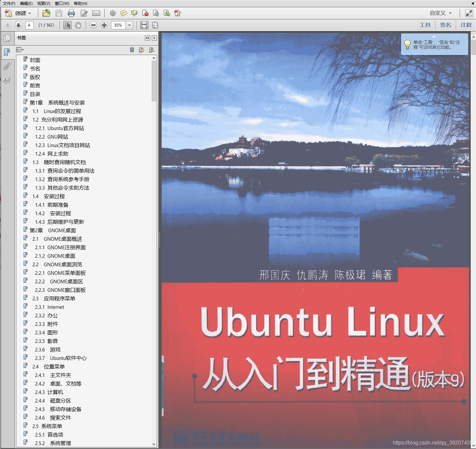Open the 创建 (Create) dropdown button

point(18,13)
